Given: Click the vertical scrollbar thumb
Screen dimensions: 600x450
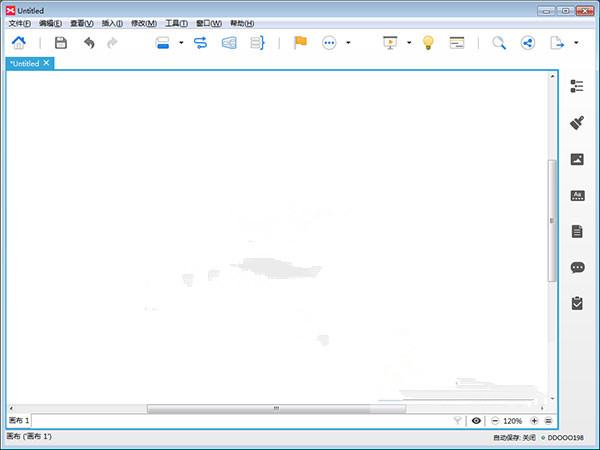Looking at the screenshot, I should 552,221.
